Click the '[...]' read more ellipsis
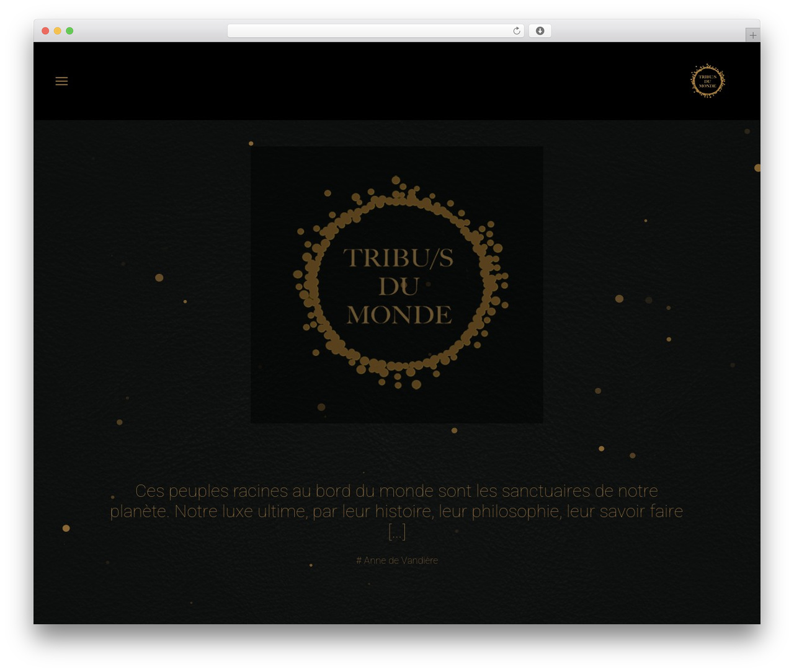Screen dimensions: 794x672 click(397, 532)
